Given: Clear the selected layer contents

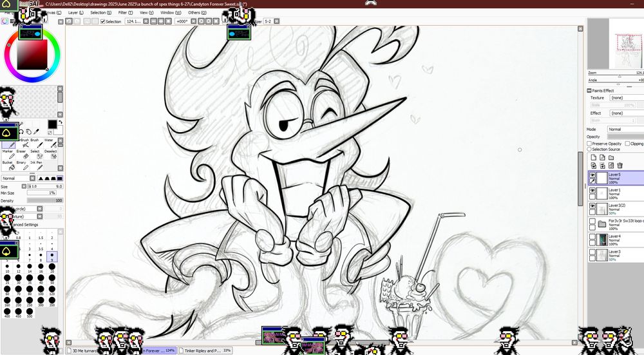Looking at the screenshot, I should [611, 166].
